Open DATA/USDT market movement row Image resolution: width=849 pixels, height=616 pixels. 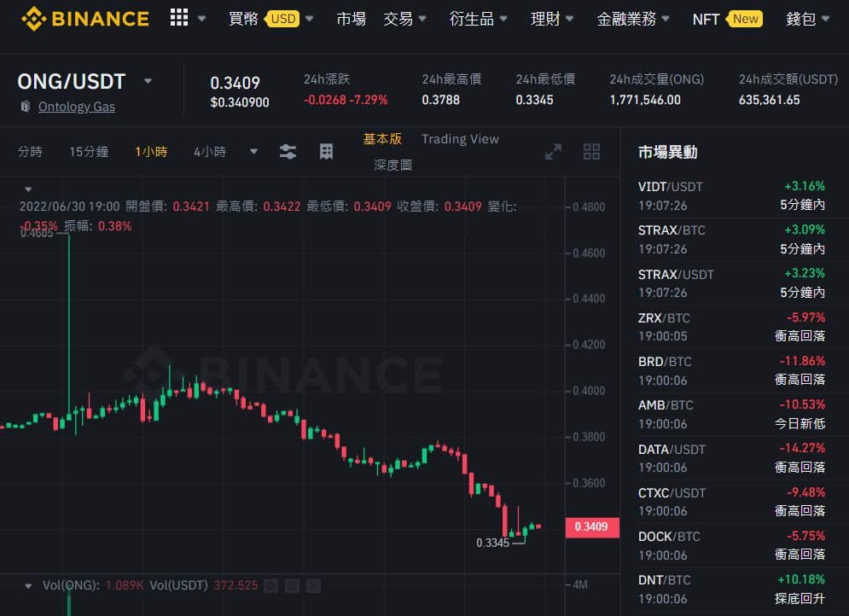[x=731, y=458]
